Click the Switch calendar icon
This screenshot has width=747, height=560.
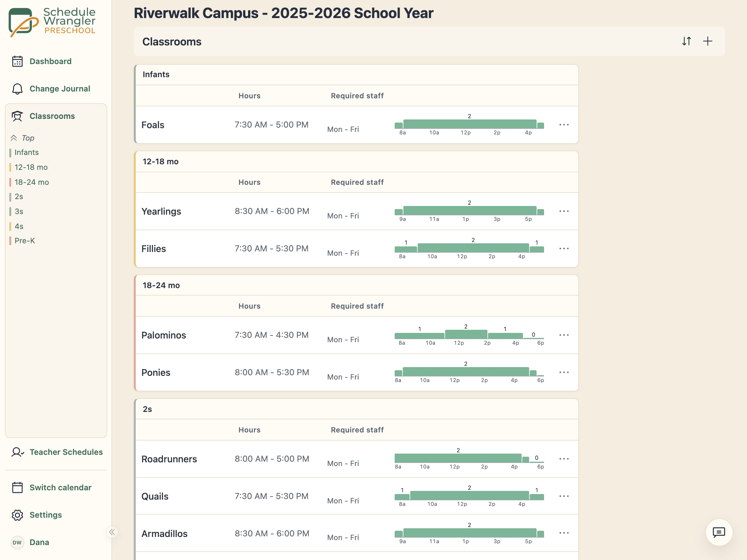(x=17, y=488)
